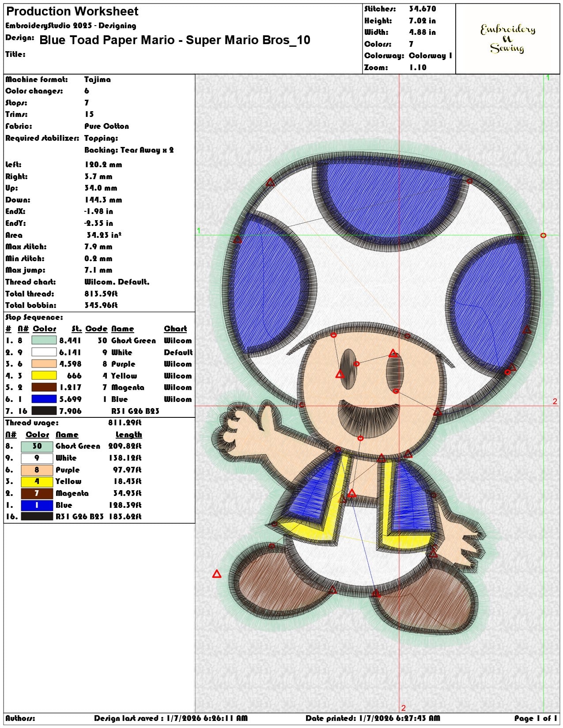Select the design name "Blue Toad Paper Mario - Super Mario Bros_10"
This screenshot has height=728, width=563.
click(x=175, y=40)
